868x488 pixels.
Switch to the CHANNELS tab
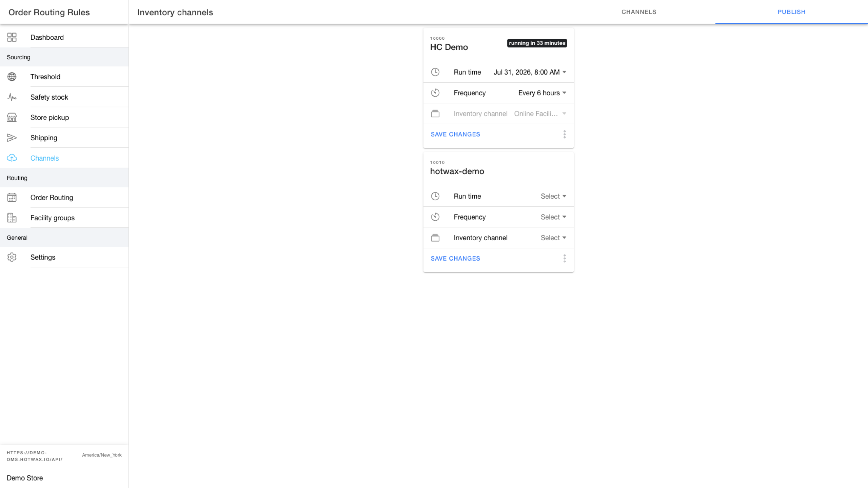(639, 12)
